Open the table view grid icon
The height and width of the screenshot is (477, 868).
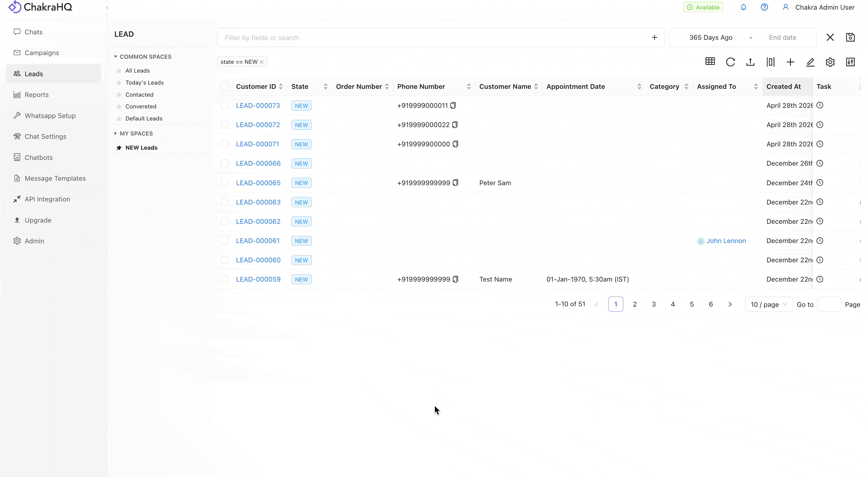pos(710,61)
